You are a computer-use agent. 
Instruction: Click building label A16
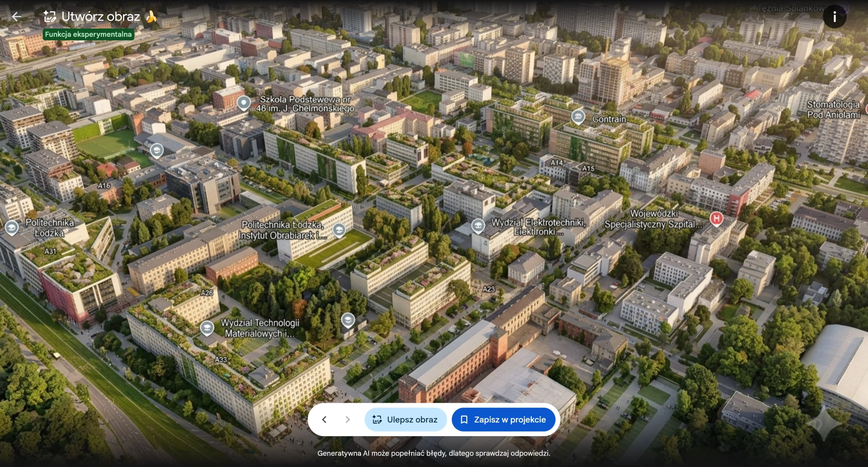(x=104, y=186)
